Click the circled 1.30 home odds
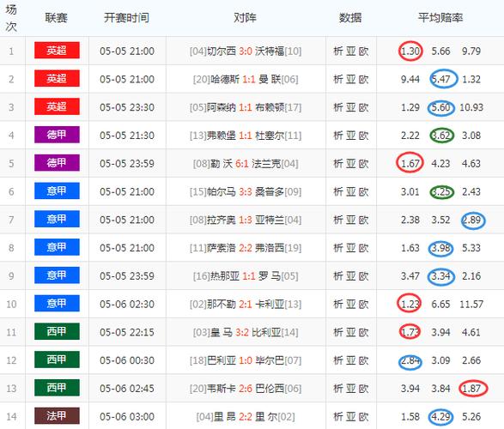The image size is (504, 429). (x=410, y=51)
